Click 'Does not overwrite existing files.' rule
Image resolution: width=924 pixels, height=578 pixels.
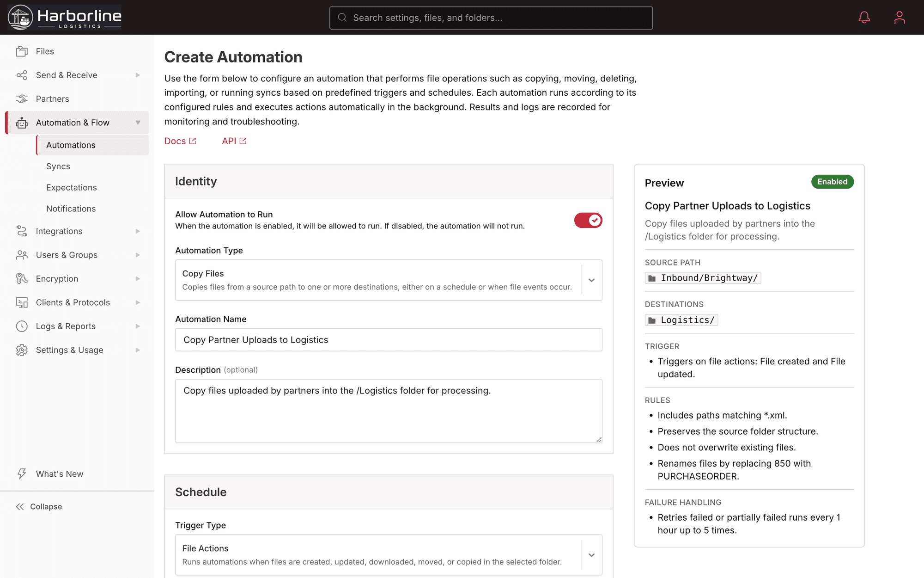coord(727,447)
